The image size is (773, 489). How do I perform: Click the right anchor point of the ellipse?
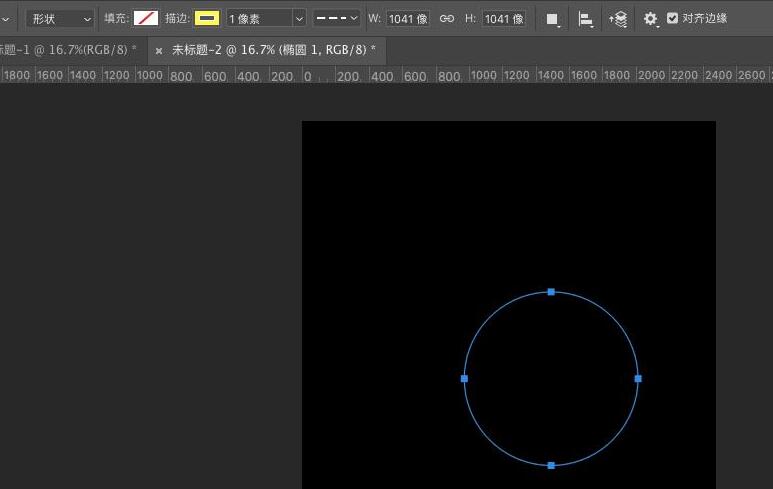tap(638, 378)
